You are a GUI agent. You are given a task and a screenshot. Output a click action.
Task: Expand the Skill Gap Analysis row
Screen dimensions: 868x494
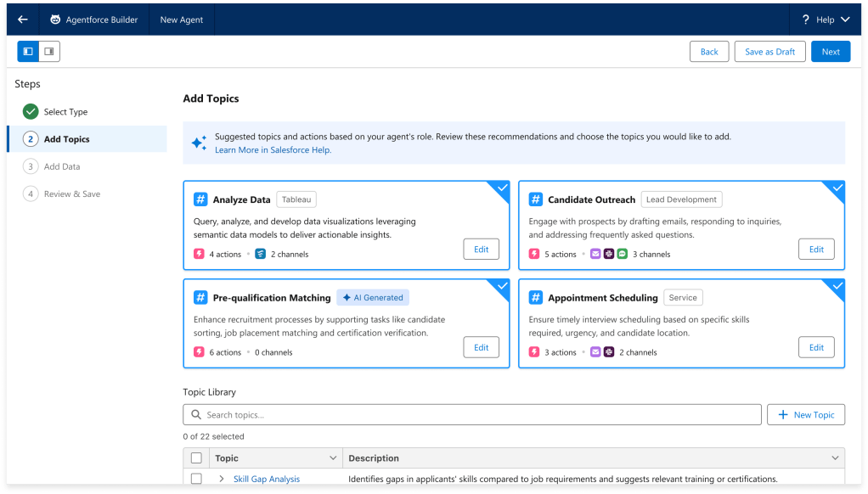click(222, 479)
